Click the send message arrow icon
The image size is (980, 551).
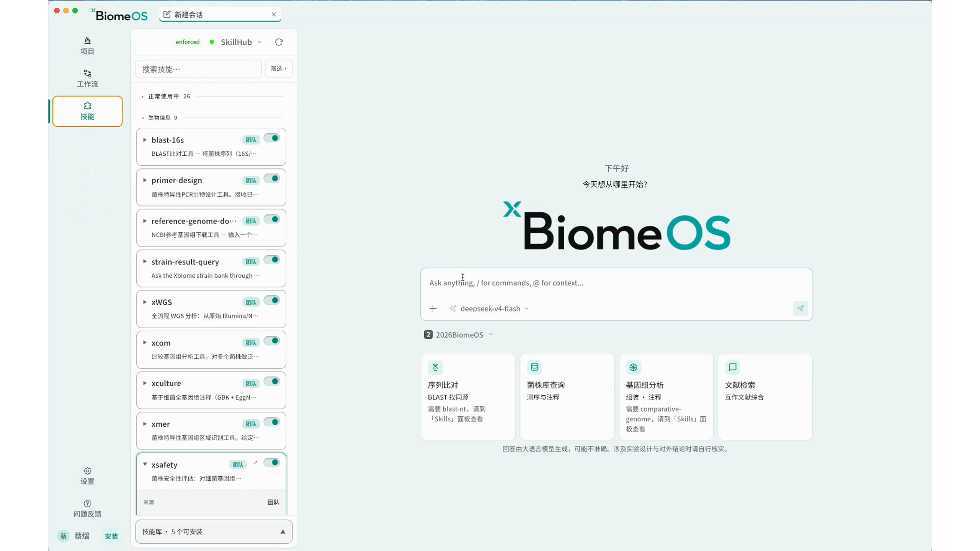800,308
